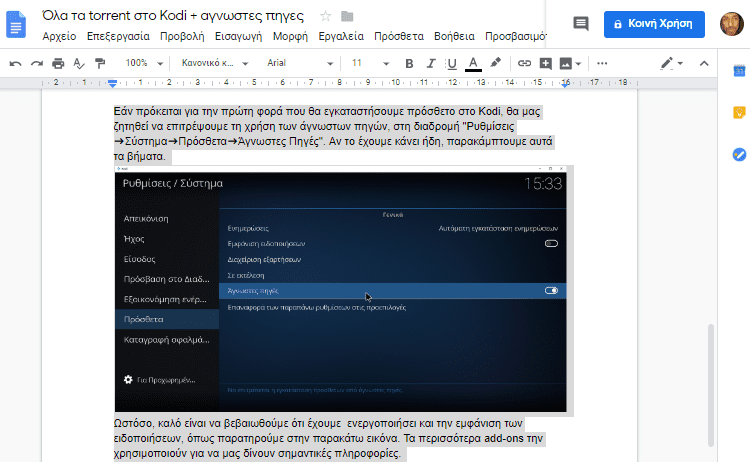Toggle underline formatting
The image size is (750, 462).
451,63
